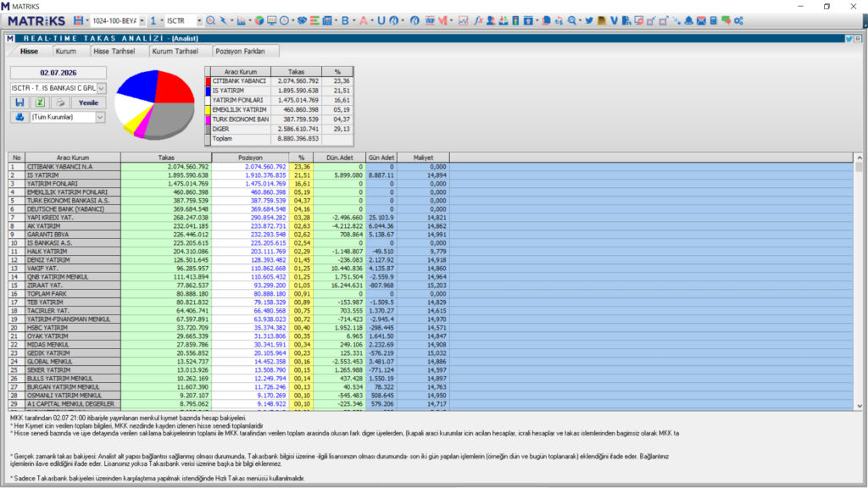Click the gears settings icon in toolbar
Screen dimensions: 868x488
pos(738,20)
